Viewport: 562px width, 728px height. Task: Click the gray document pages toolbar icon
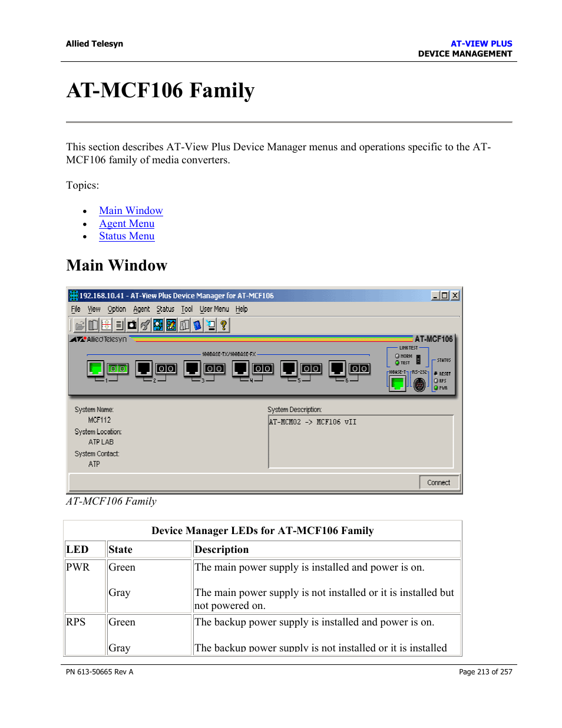(184, 325)
